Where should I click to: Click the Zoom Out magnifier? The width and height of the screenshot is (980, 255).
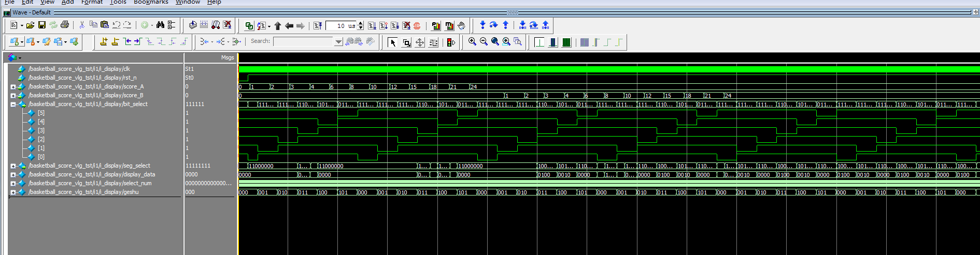click(x=484, y=41)
